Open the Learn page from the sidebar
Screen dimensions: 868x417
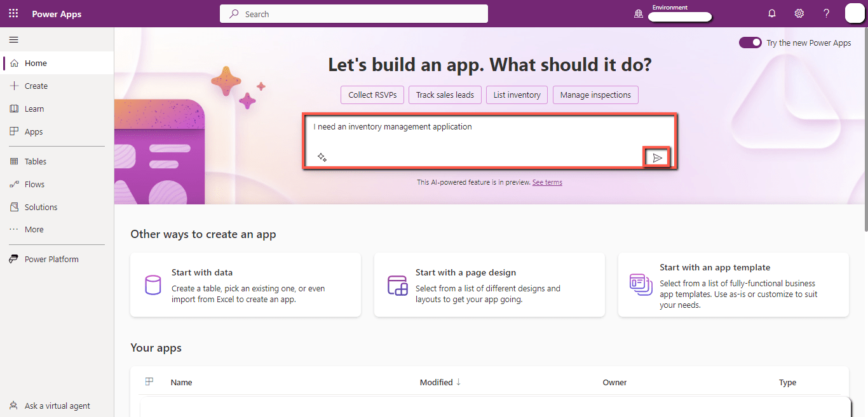57,109
